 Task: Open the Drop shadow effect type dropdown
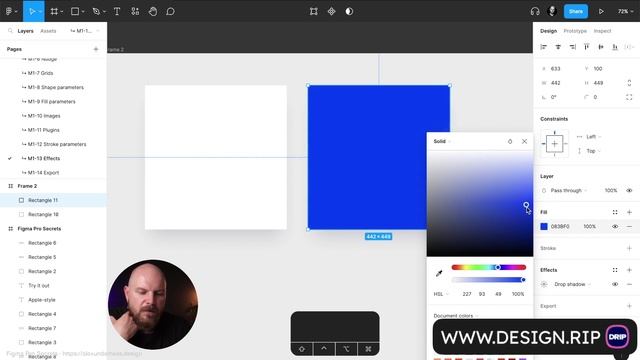(572, 284)
